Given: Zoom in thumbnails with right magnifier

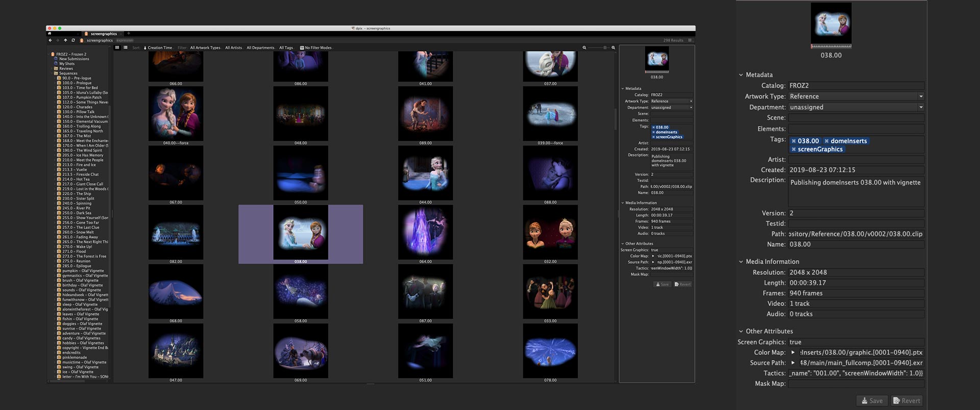Looking at the screenshot, I should [612, 47].
